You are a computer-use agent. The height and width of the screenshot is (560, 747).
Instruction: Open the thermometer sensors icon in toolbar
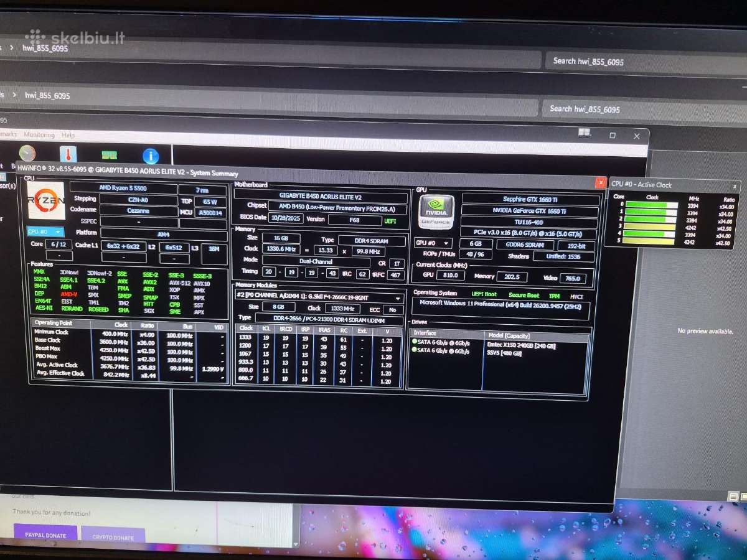[68, 154]
